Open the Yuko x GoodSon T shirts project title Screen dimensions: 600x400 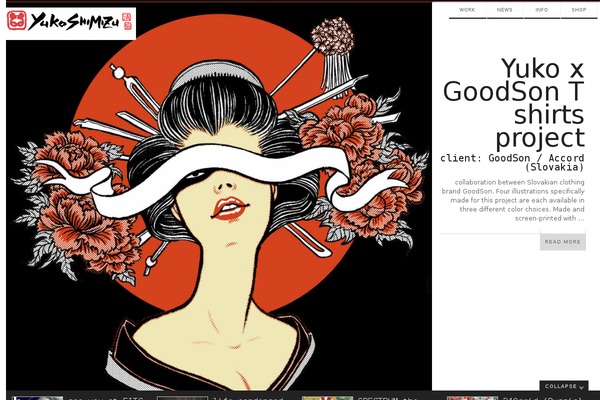coord(514,103)
